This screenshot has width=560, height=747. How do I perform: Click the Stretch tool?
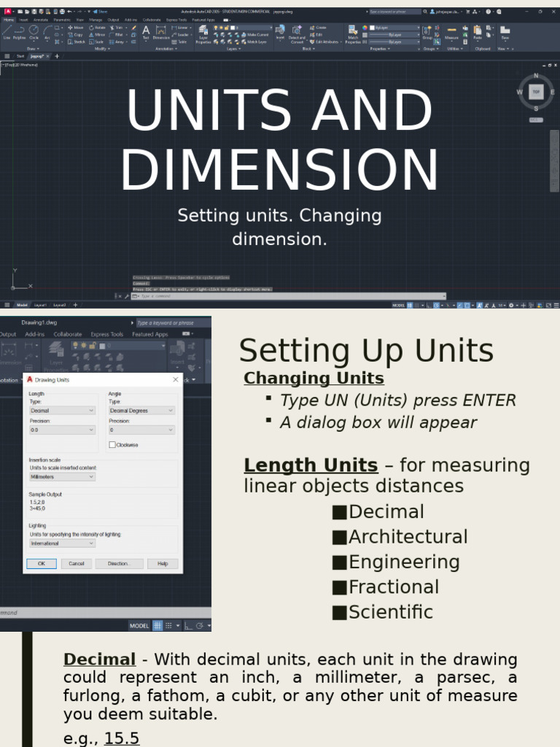coord(76,42)
